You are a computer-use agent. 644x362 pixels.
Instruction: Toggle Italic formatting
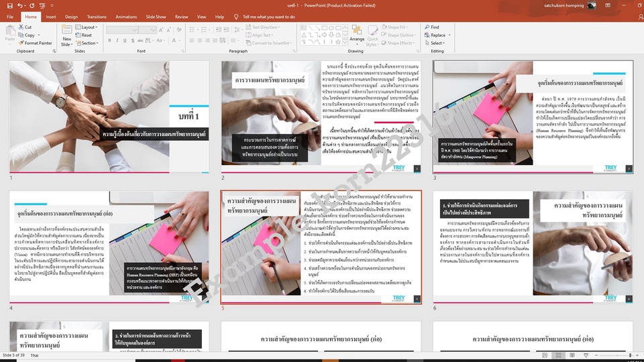click(x=117, y=41)
